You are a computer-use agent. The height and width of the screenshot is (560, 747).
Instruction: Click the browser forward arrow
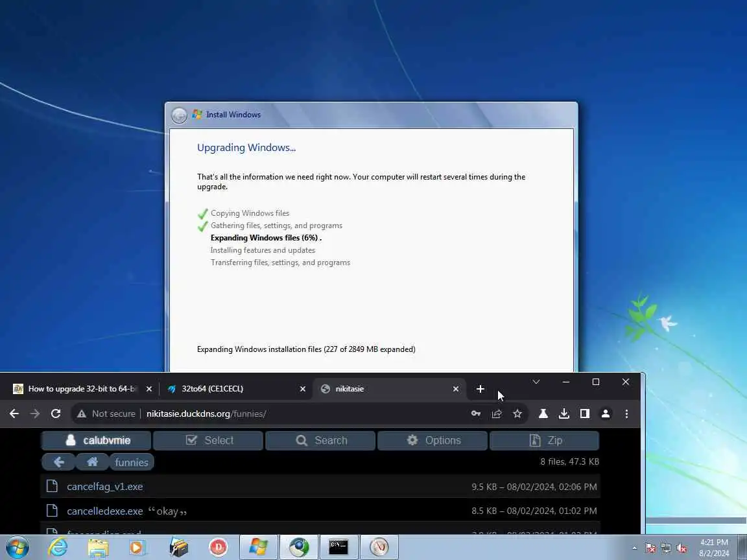pyautogui.click(x=35, y=414)
